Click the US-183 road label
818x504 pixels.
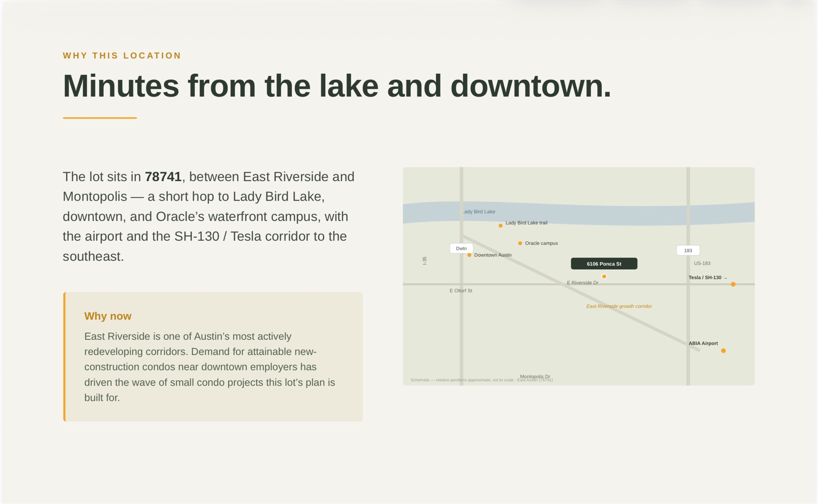pyautogui.click(x=702, y=263)
